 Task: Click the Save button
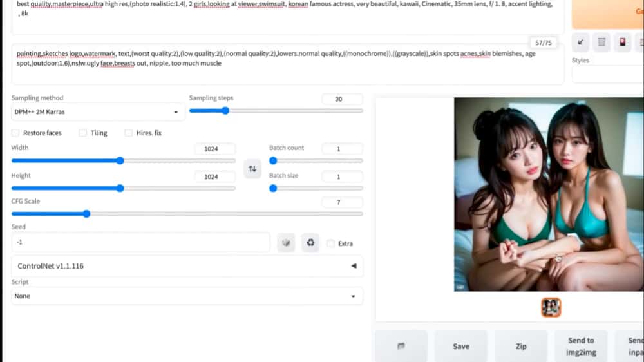(x=461, y=346)
